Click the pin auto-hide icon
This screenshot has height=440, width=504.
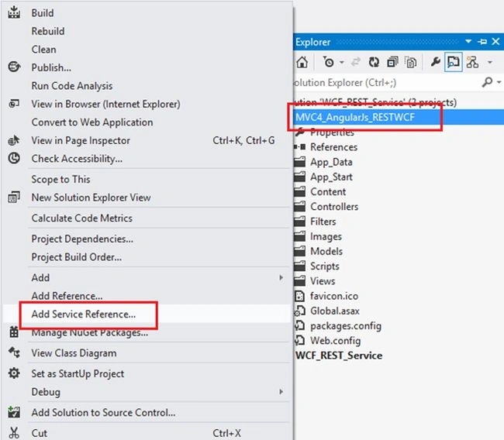482,42
